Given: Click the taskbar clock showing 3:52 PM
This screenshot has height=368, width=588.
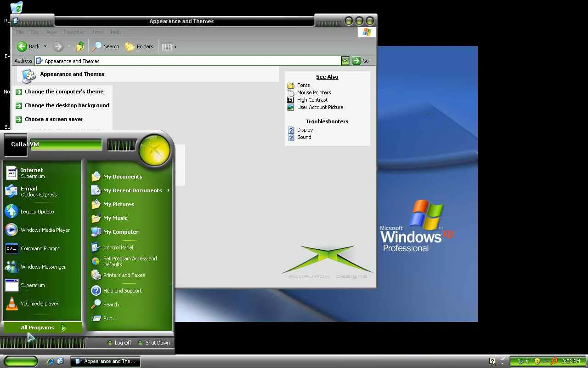Looking at the screenshot, I should (x=571, y=361).
